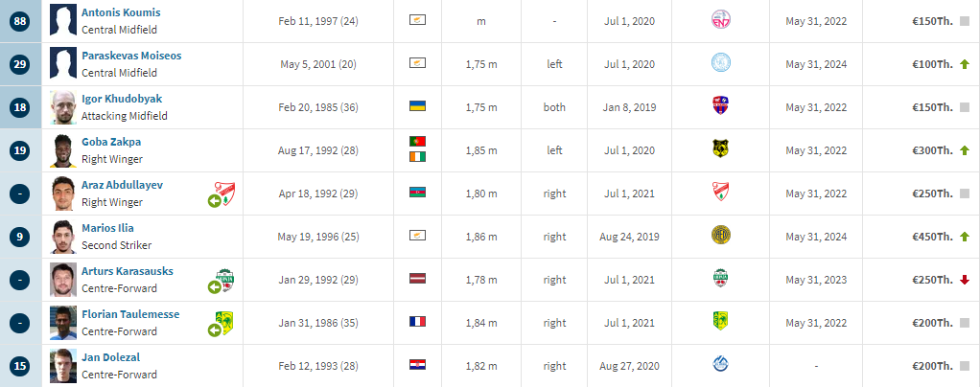Click the €300Th. market value for Zakpa
Viewport: 980px width, 387px height.
pyautogui.click(x=932, y=150)
